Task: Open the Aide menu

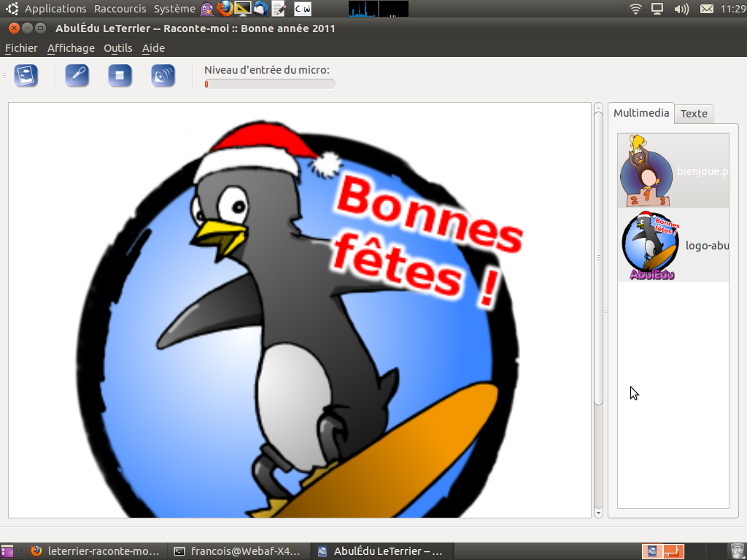Action: [153, 48]
